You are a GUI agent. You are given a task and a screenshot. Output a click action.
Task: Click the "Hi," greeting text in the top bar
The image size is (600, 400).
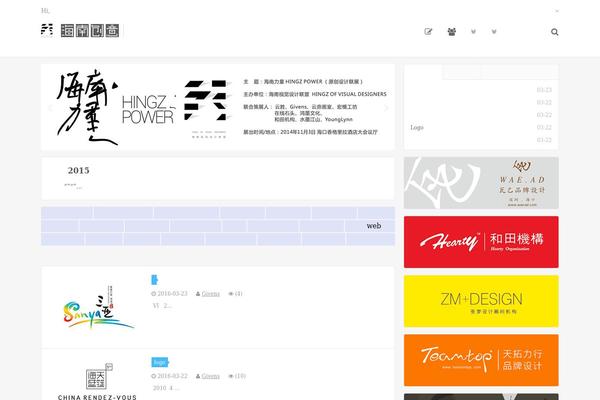click(45, 11)
